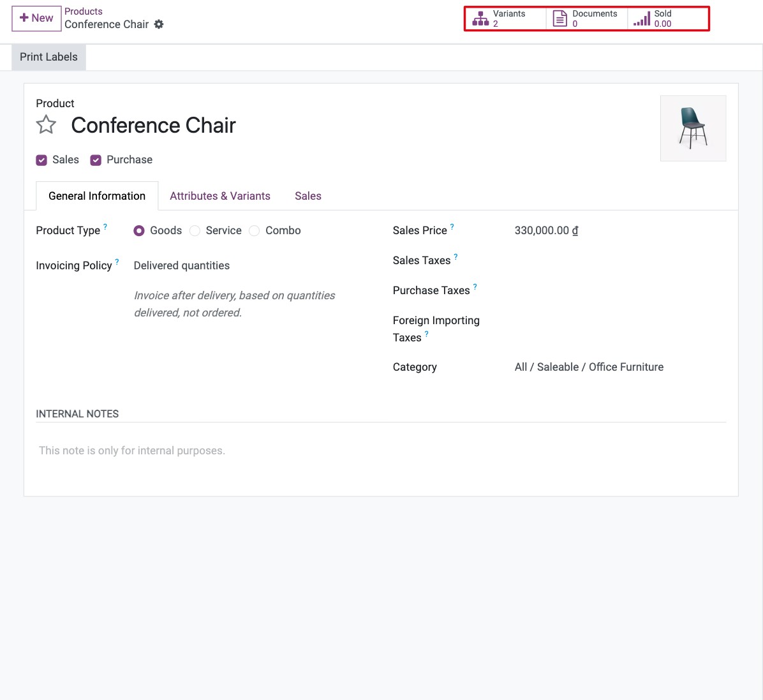Toggle the Sales checkbox

(x=41, y=160)
